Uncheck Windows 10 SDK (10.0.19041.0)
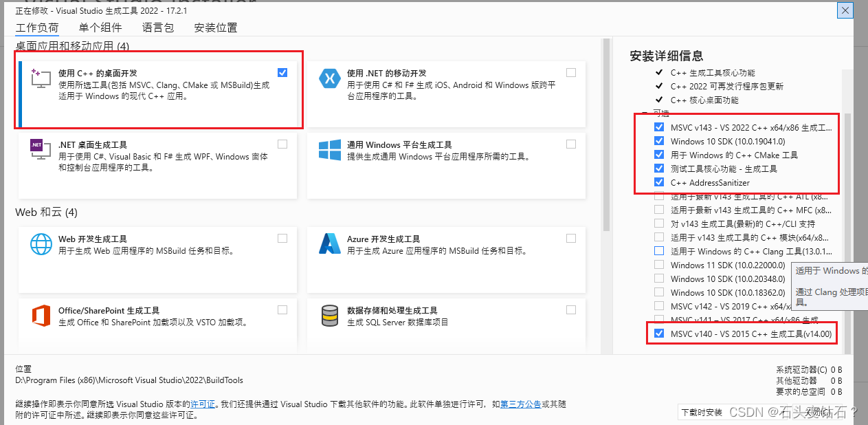This screenshot has width=868, height=425. [x=659, y=141]
